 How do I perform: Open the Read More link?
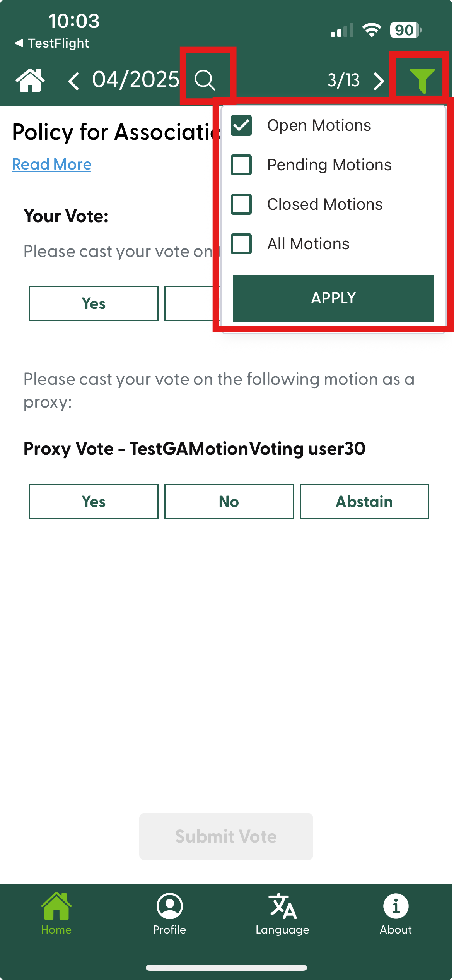51,164
